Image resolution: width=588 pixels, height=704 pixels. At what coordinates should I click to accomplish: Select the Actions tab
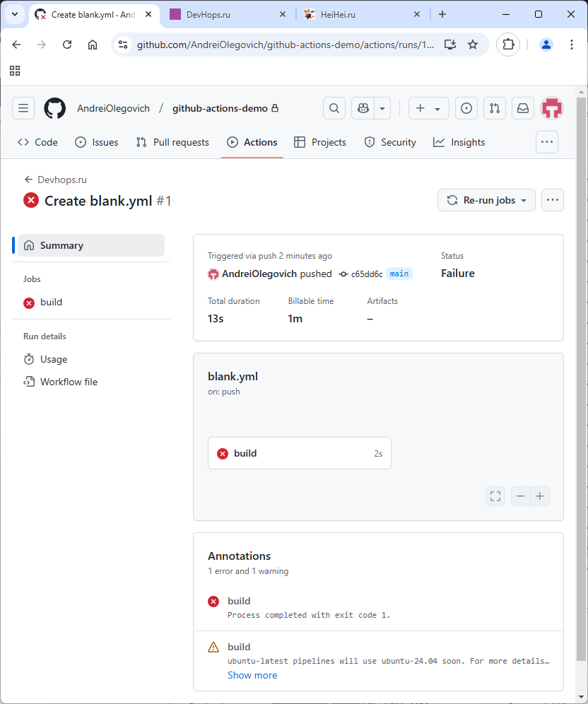[x=252, y=142]
